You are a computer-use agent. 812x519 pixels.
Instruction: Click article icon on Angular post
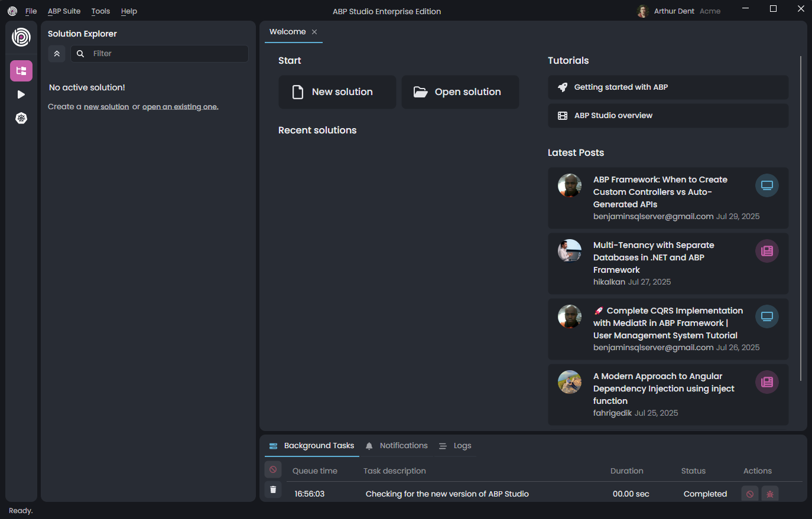point(767,382)
